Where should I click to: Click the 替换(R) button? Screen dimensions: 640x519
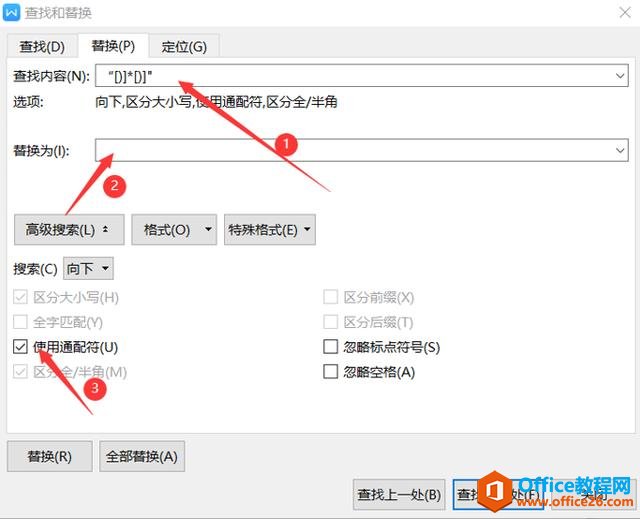pyautogui.click(x=50, y=456)
